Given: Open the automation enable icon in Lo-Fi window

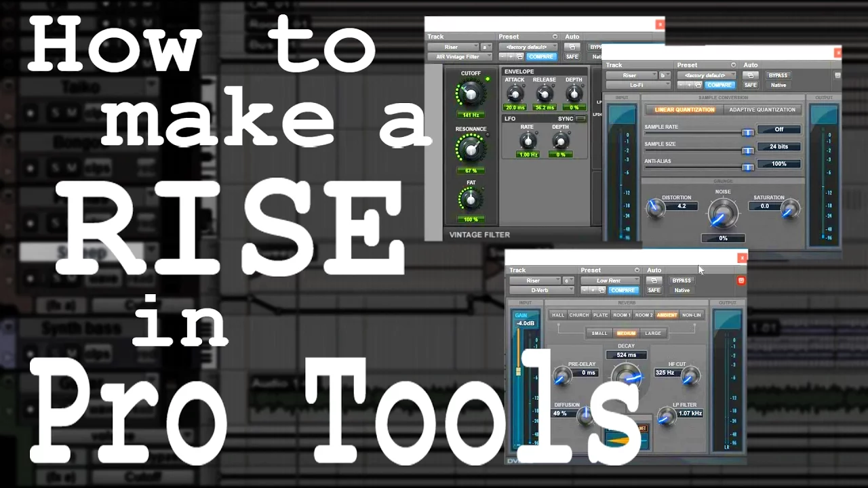Looking at the screenshot, I should coord(751,75).
